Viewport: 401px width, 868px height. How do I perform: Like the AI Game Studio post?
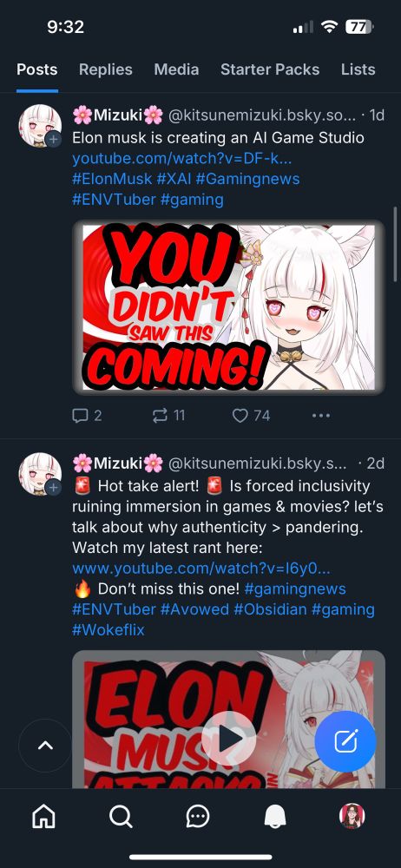251,415
